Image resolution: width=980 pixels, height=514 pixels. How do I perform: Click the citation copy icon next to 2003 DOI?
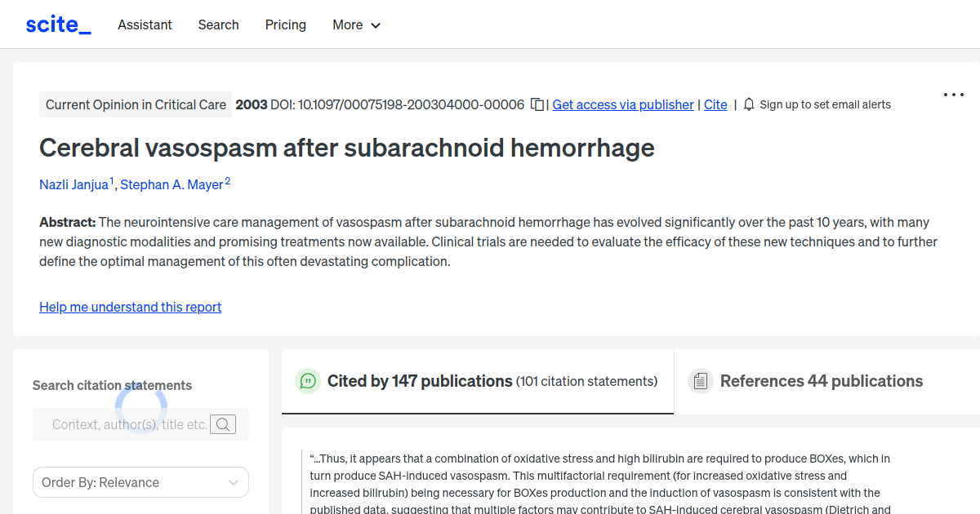coord(537,104)
